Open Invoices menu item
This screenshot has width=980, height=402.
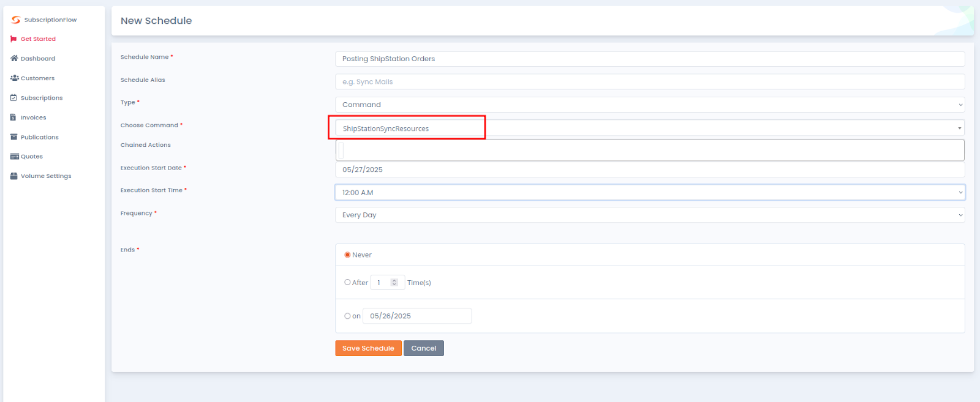click(x=33, y=117)
